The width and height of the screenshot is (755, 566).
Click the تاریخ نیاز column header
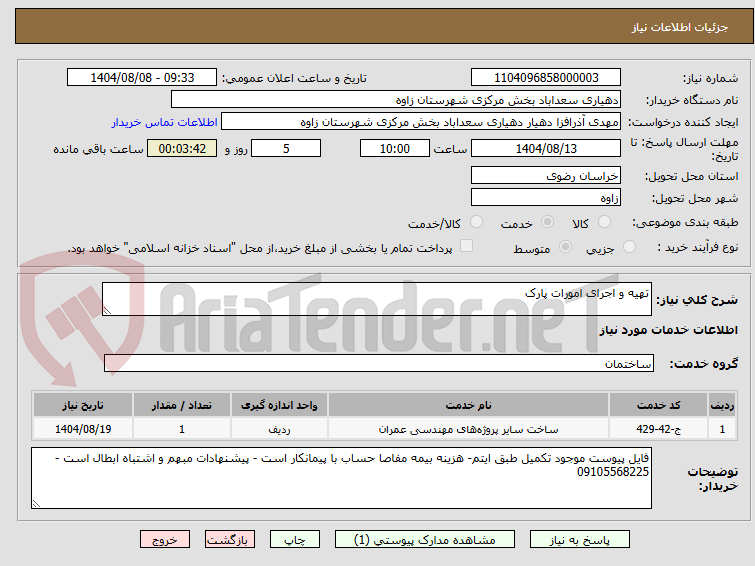tap(83, 405)
